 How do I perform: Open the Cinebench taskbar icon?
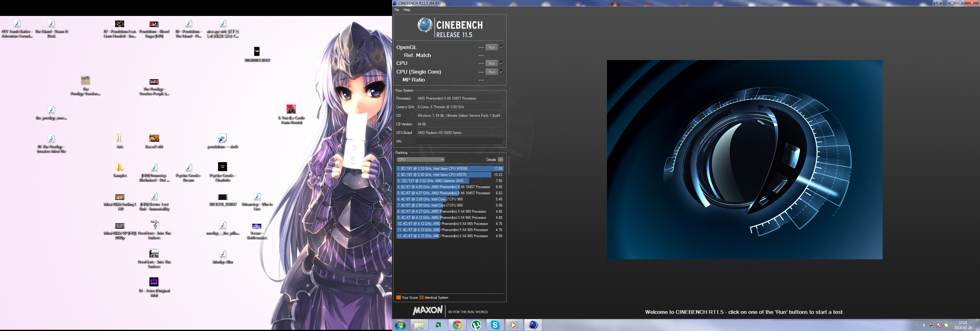pos(533,325)
